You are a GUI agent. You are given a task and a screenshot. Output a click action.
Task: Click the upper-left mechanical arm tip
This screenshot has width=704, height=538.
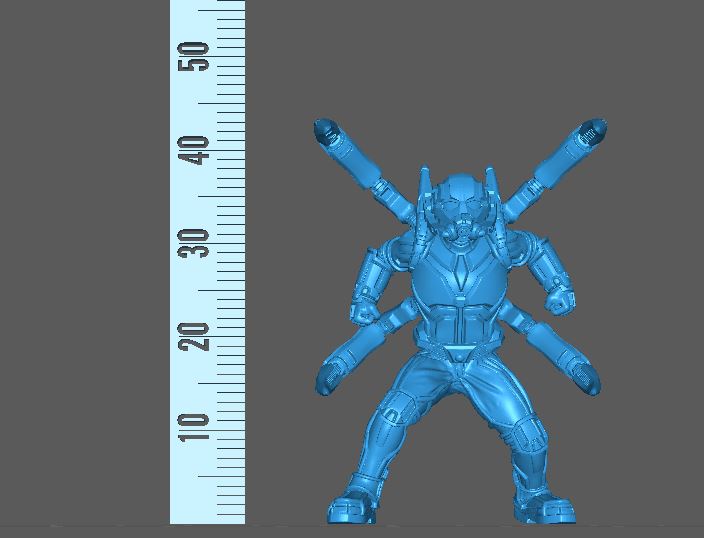pyautogui.click(x=327, y=132)
